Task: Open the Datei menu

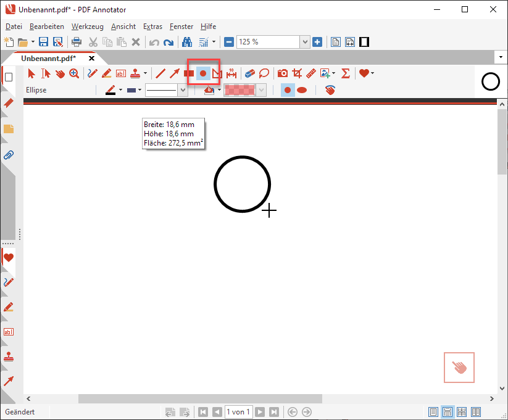Action: click(x=14, y=27)
